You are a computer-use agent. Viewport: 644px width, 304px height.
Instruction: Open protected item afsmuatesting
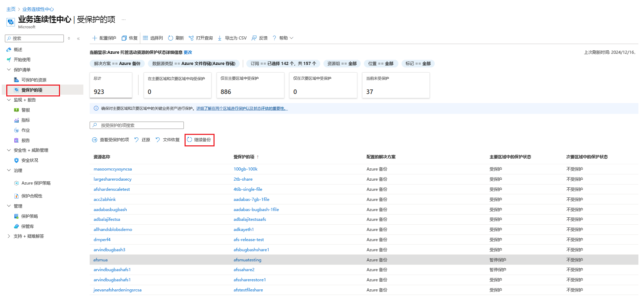[247, 260]
